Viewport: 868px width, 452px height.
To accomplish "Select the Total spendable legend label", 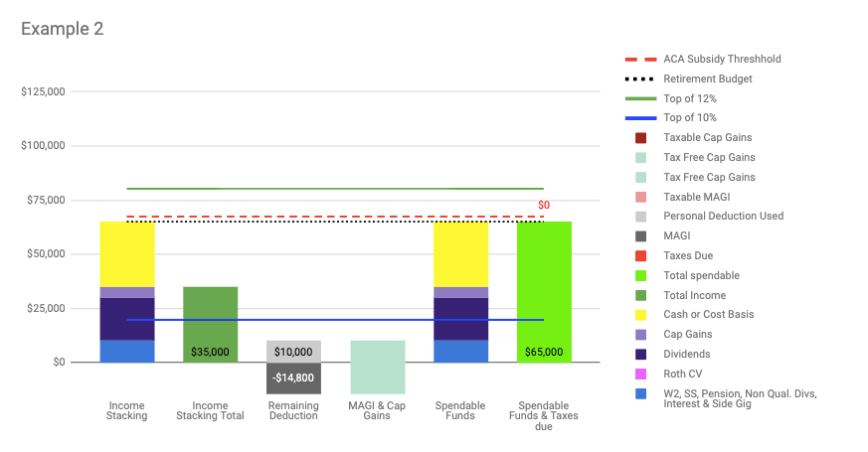I will [x=701, y=275].
